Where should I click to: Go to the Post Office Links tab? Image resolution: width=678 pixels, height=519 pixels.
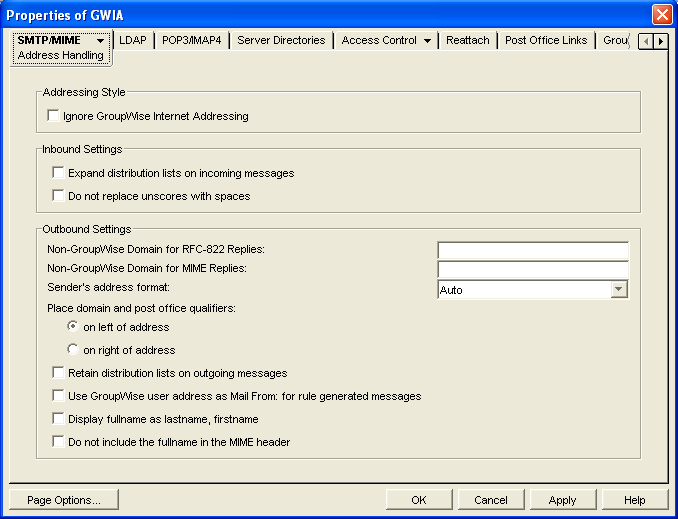[x=546, y=40]
